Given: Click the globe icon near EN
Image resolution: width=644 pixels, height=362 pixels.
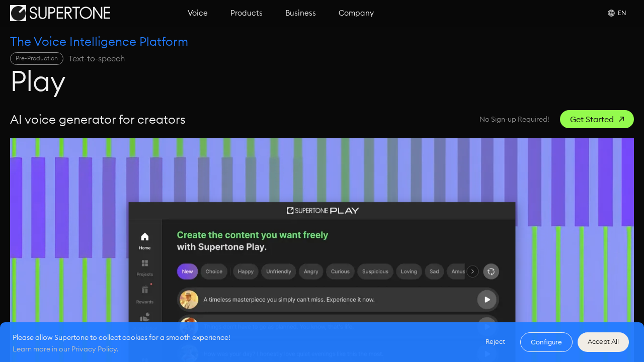Looking at the screenshot, I should 610,13.
